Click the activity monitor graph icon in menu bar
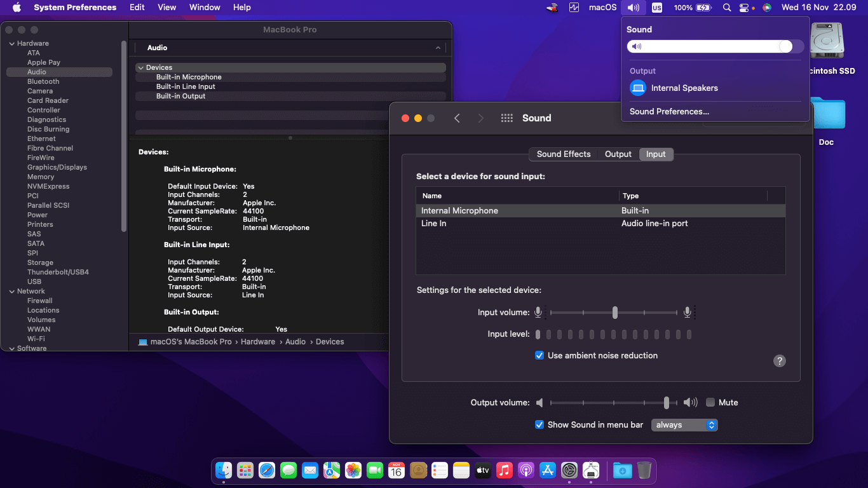 (x=574, y=8)
